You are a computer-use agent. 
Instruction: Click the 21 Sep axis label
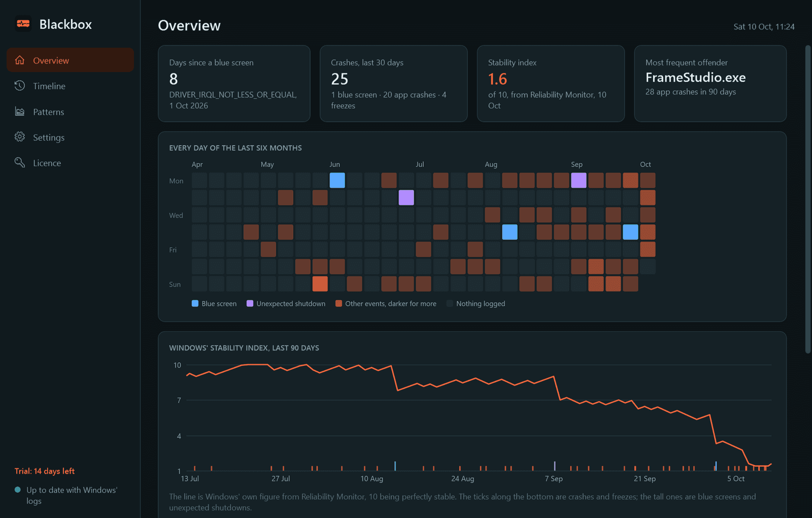645,478
